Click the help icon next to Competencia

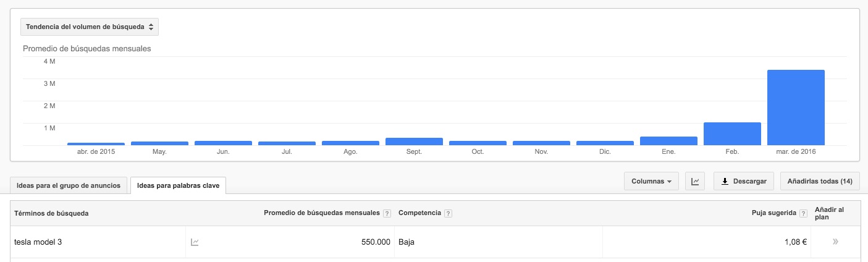[x=448, y=213]
